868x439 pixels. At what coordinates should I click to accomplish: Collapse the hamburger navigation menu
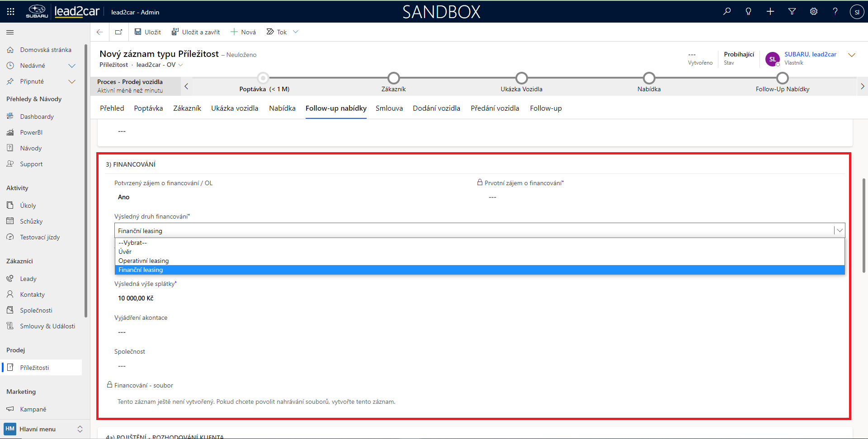coord(10,32)
